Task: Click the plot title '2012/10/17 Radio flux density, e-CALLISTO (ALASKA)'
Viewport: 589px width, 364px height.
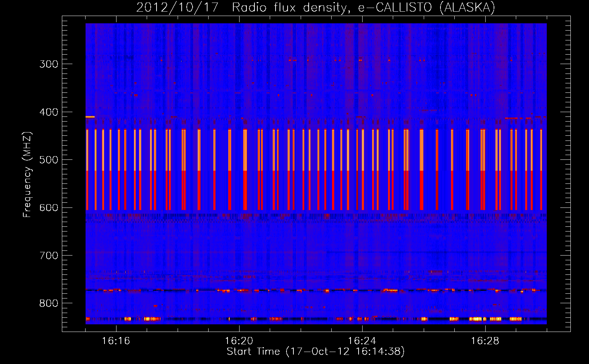Action: click(x=316, y=7)
